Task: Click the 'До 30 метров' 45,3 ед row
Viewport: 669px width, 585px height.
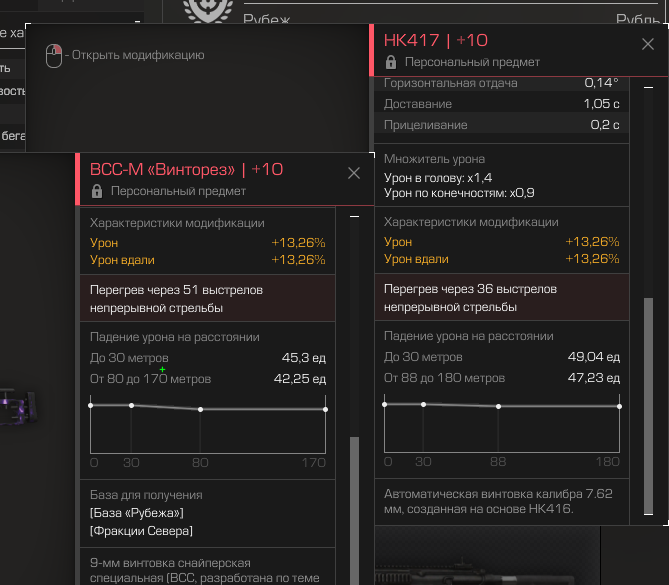Action: point(208,358)
